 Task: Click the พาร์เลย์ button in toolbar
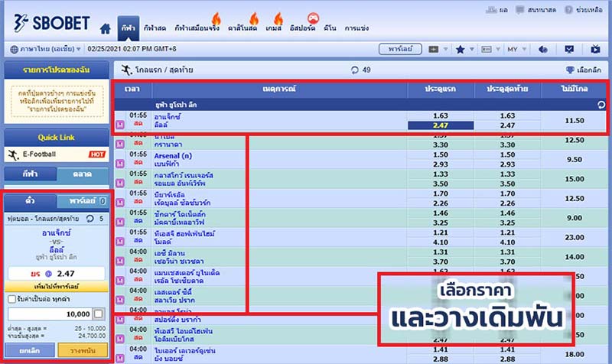point(400,49)
